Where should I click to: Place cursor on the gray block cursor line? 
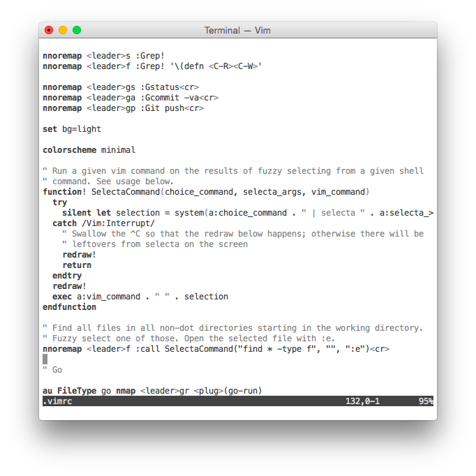coord(45,359)
